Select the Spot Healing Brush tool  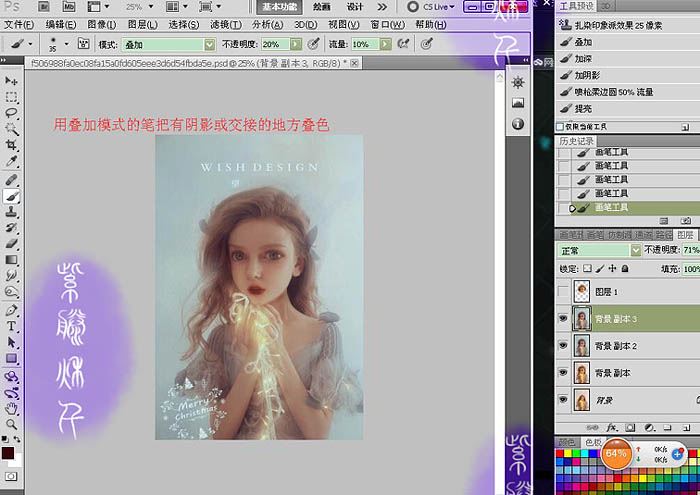pyautogui.click(x=11, y=180)
